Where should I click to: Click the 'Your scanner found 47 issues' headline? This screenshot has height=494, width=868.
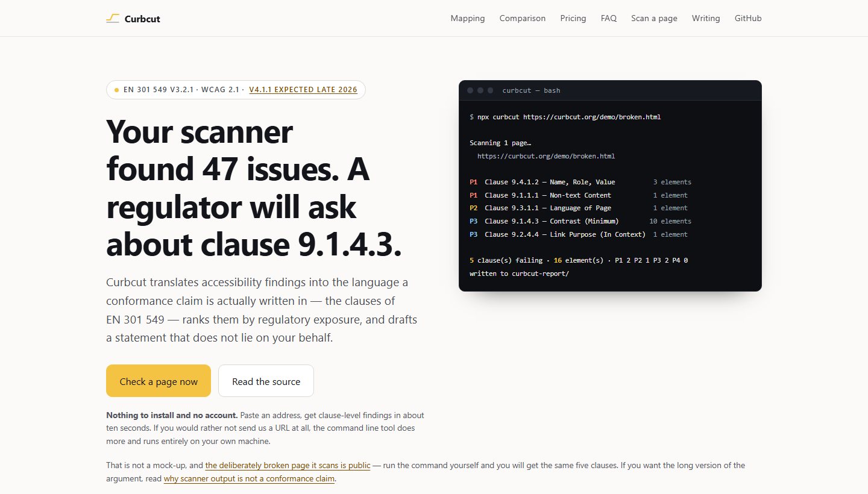tap(254, 189)
